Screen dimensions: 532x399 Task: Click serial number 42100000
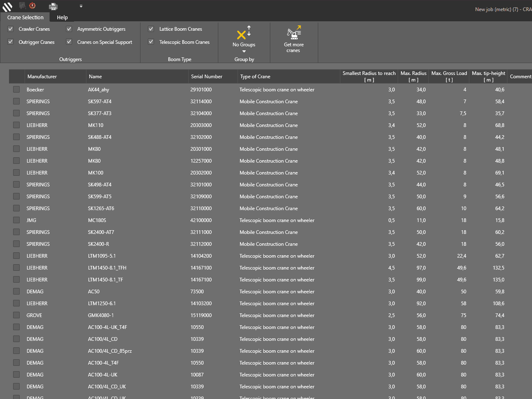[x=201, y=220]
